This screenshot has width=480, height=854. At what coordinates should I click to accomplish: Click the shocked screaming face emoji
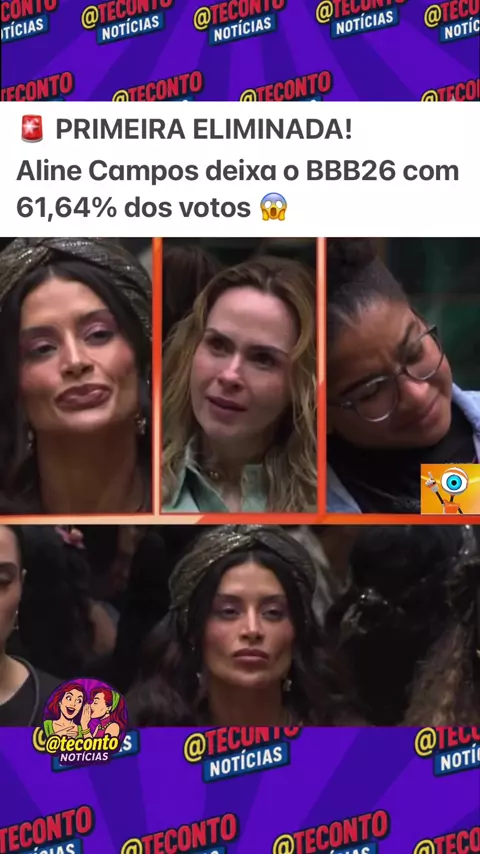[x=274, y=207]
